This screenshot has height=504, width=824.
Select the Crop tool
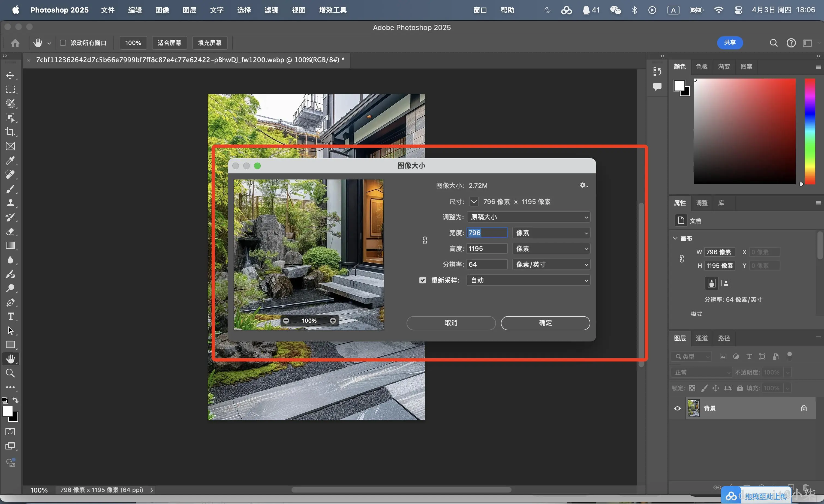click(10, 132)
